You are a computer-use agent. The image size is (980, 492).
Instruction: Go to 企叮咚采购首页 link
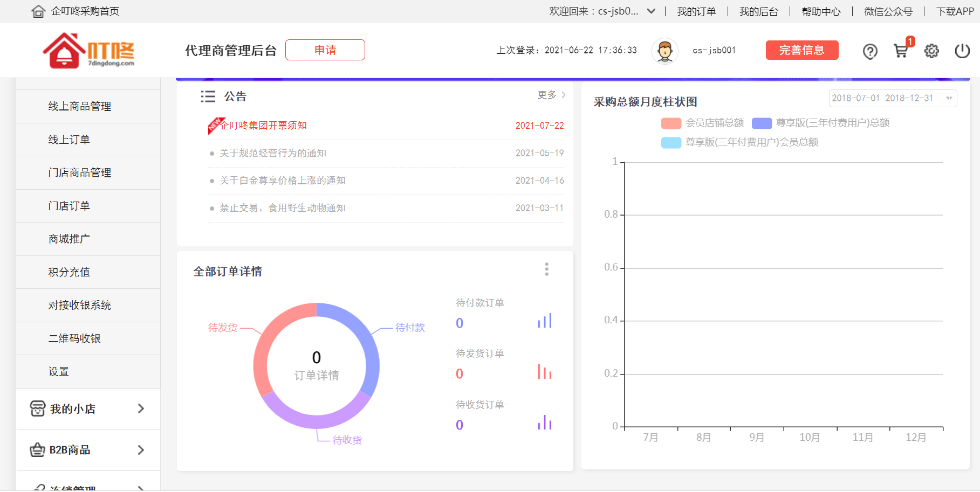point(85,11)
